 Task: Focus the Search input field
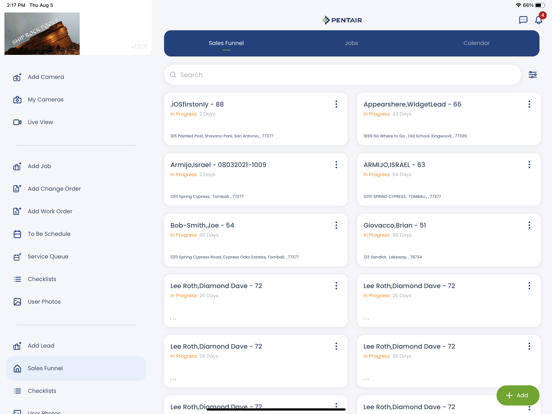click(x=342, y=75)
